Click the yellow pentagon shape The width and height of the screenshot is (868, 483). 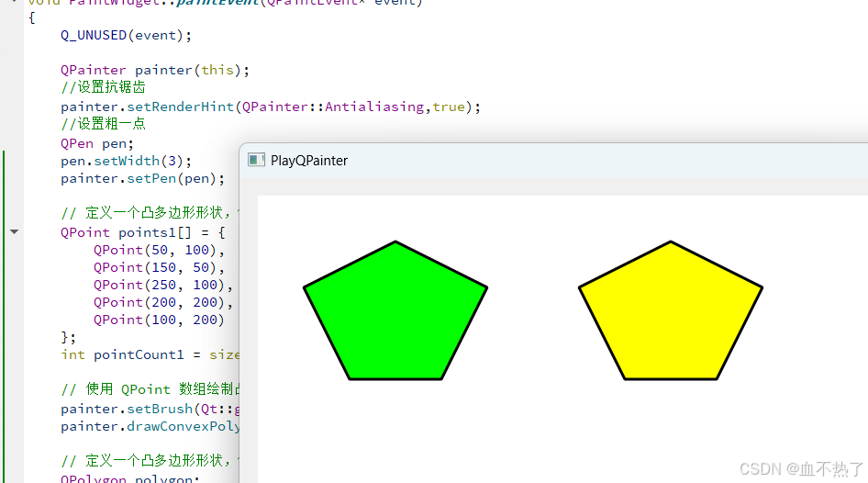(671, 310)
